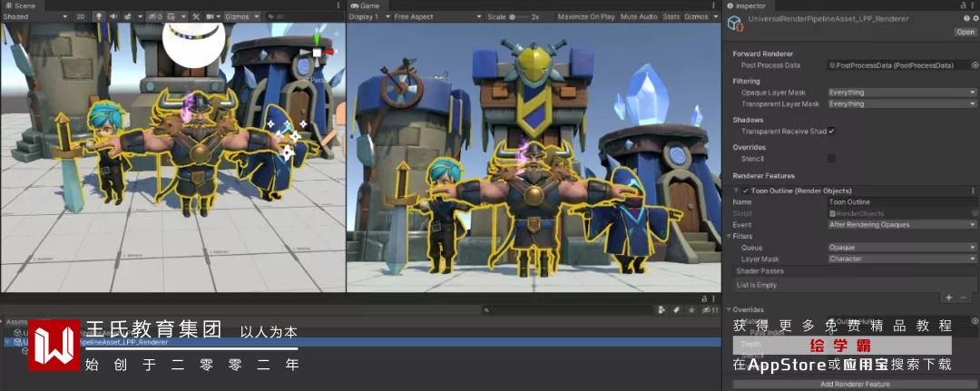Toggle Maximize On Play

tap(586, 17)
